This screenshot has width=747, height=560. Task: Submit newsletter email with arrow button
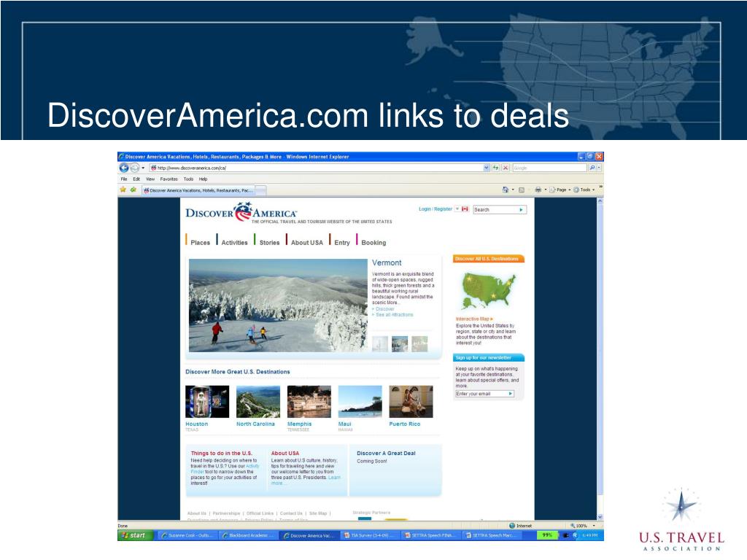(511, 394)
